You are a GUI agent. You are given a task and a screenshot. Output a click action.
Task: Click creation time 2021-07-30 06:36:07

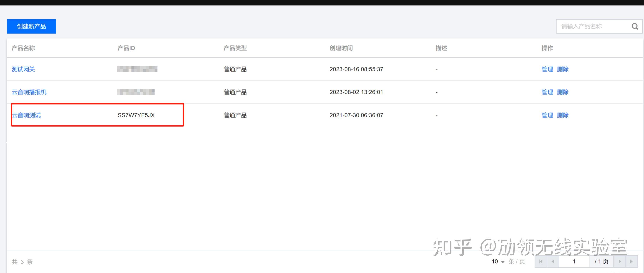point(356,115)
